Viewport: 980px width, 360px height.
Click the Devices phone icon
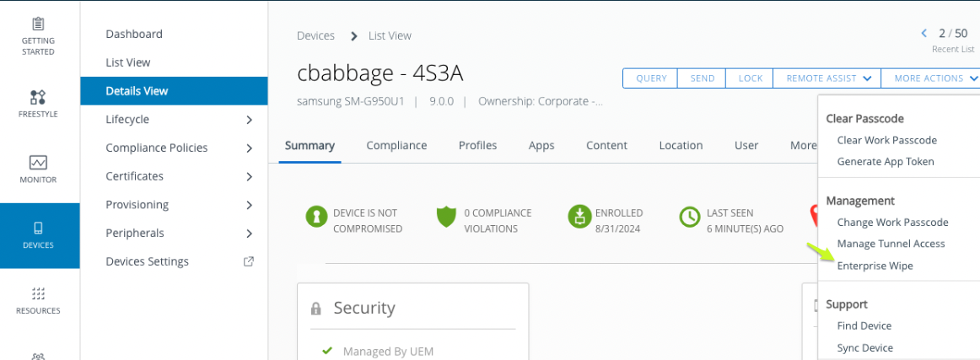38,228
